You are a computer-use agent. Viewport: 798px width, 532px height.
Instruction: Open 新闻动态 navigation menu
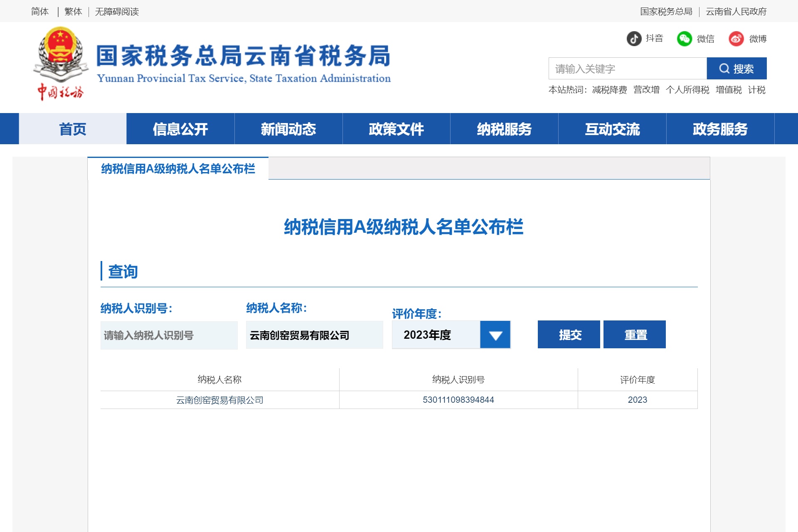coord(288,129)
